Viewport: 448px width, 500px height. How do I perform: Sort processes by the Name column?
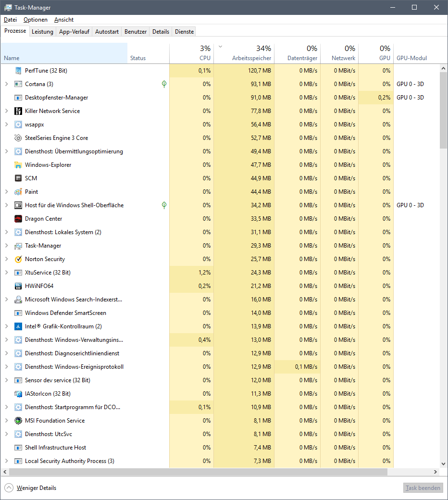pyautogui.click(x=64, y=53)
